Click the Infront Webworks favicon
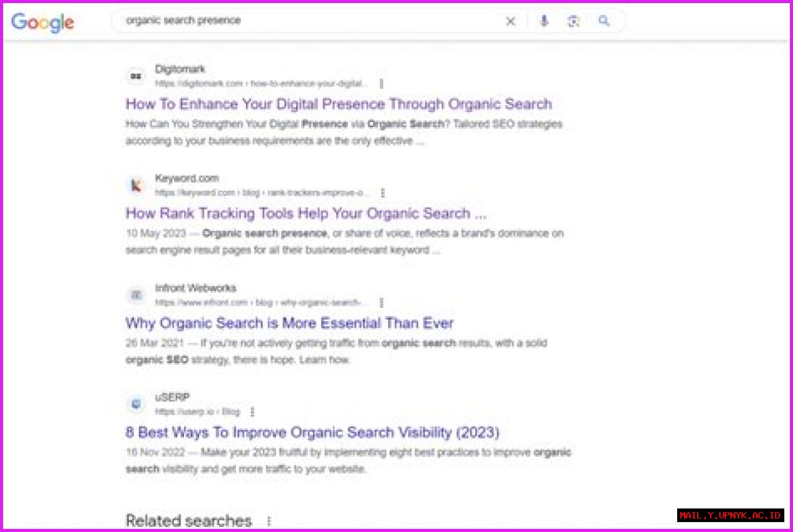This screenshot has width=793, height=532. tap(136, 295)
